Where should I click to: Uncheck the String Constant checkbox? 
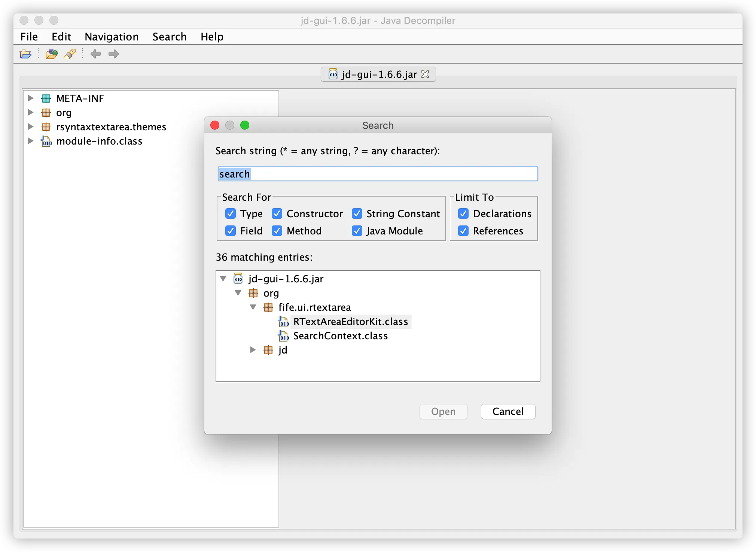[357, 213]
